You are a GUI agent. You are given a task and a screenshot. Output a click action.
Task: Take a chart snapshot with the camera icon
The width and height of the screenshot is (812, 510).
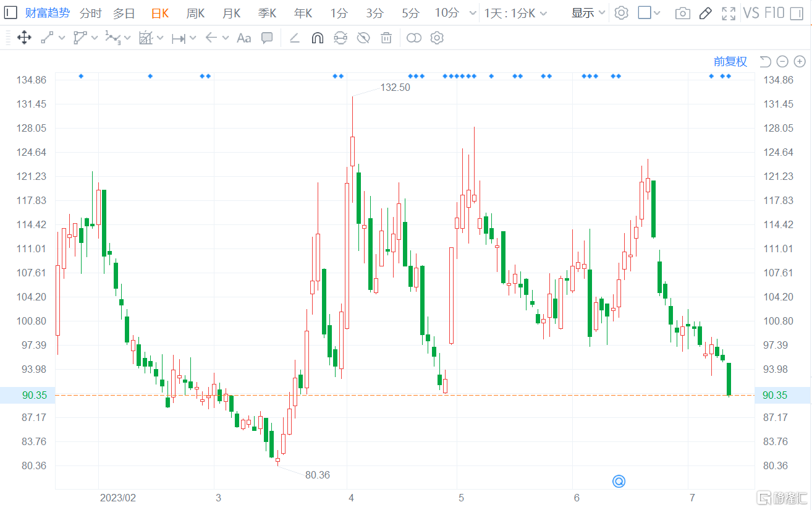(682, 12)
